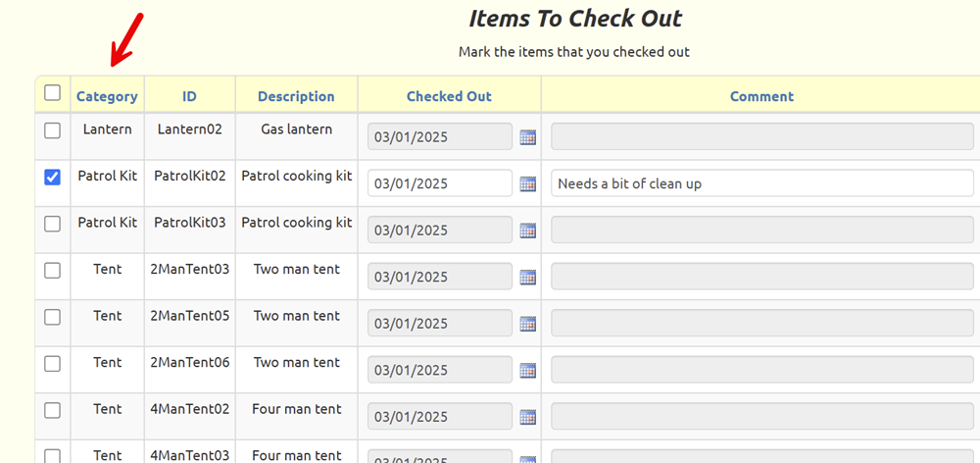
Task: Uncheck the PatrolKit02 checkbox
Action: 53,178
